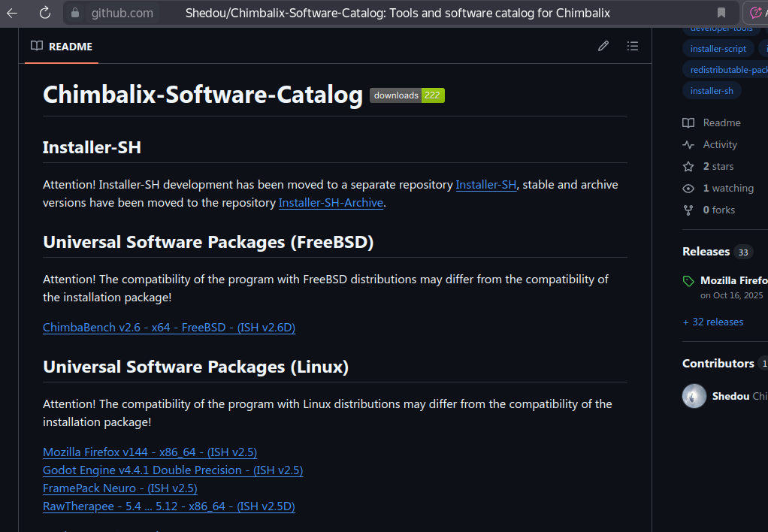Click the installer-script topic tag

point(718,49)
